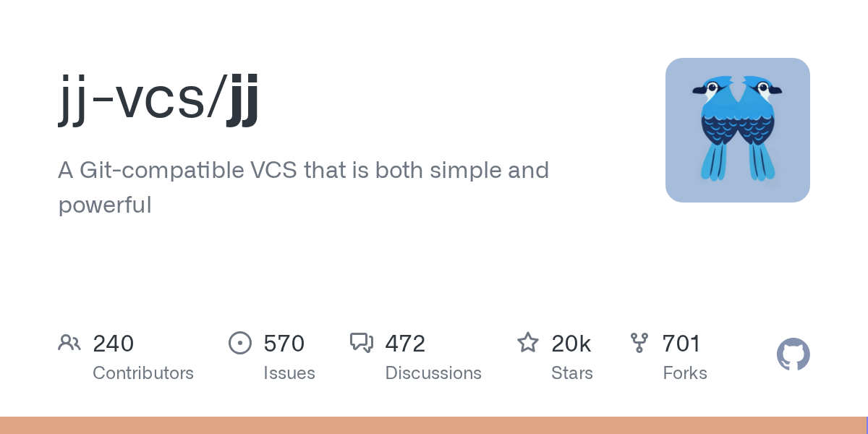This screenshot has width=868, height=434.
Task: Click the 240 contributors count
Action: click(x=114, y=344)
